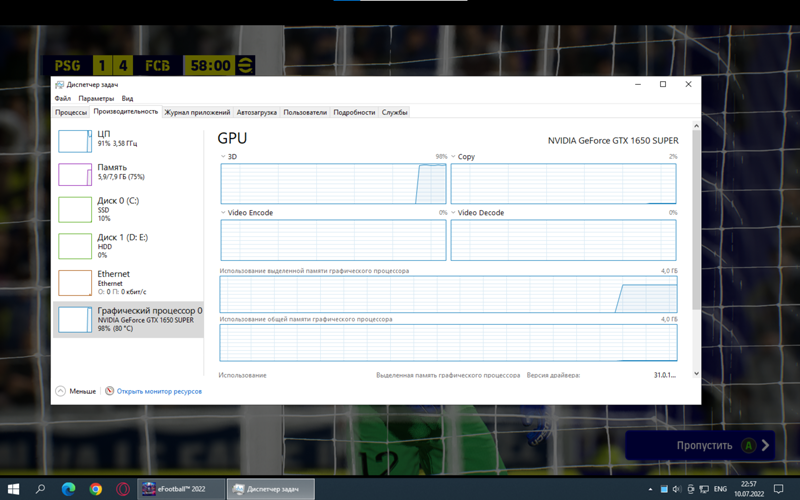
Task: Collapse details with Меньше button
Action: 77,391
